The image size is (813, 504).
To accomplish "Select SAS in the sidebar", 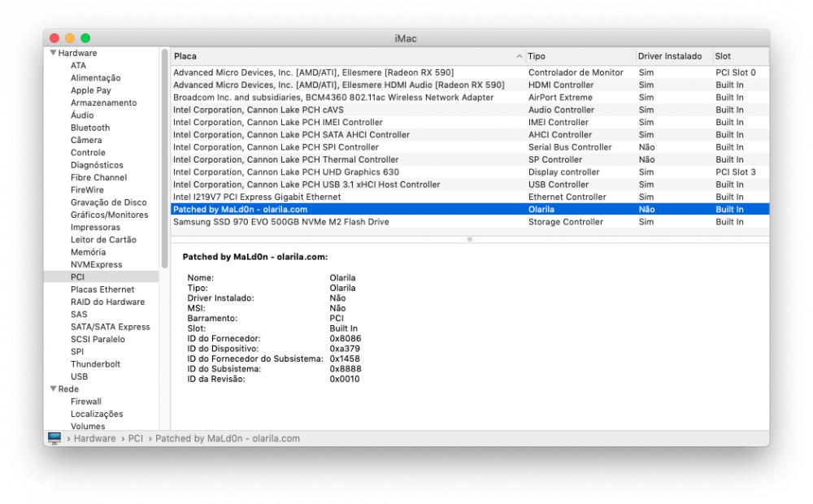I will pos(79,315).
